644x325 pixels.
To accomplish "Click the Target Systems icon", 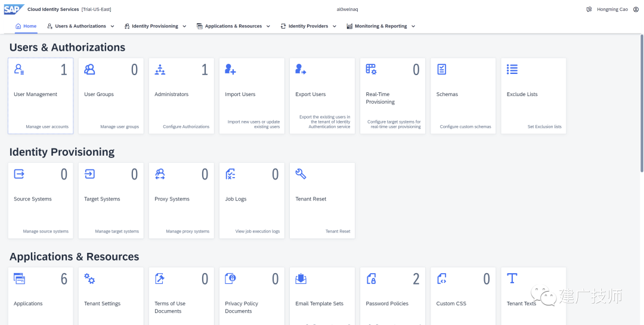I will tap(89, 174).
